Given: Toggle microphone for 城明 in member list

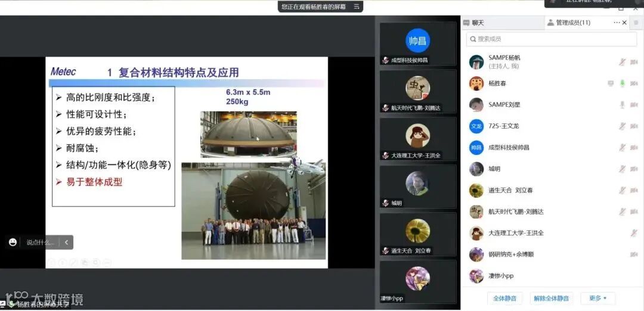Looking at the screenshot, I should 622,169.
